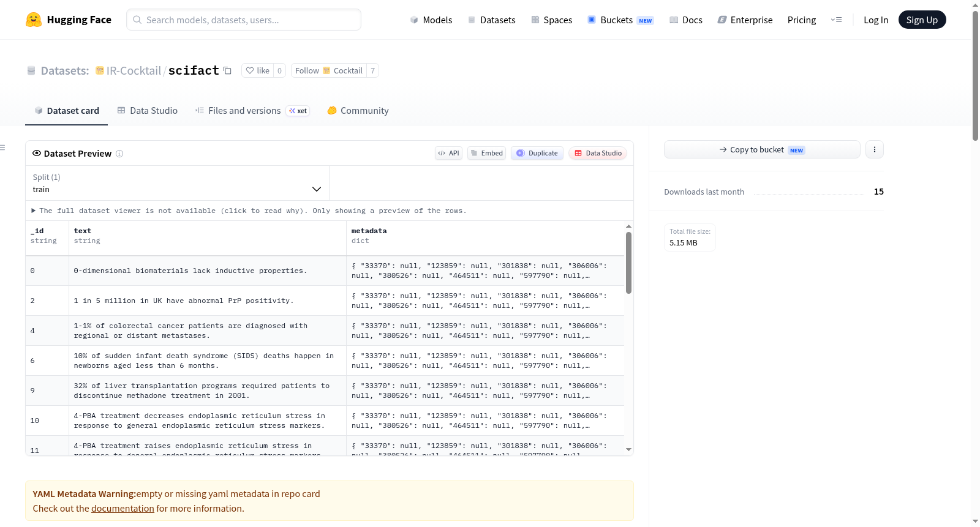Click the API code button
Viewport: 980px width, 527px height.
[x=448, y=153]
